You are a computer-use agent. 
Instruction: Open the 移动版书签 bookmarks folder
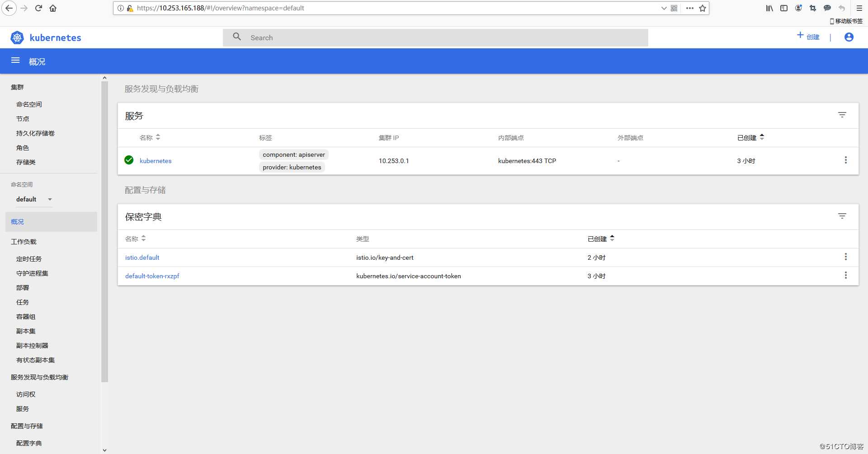coord(846,21)
